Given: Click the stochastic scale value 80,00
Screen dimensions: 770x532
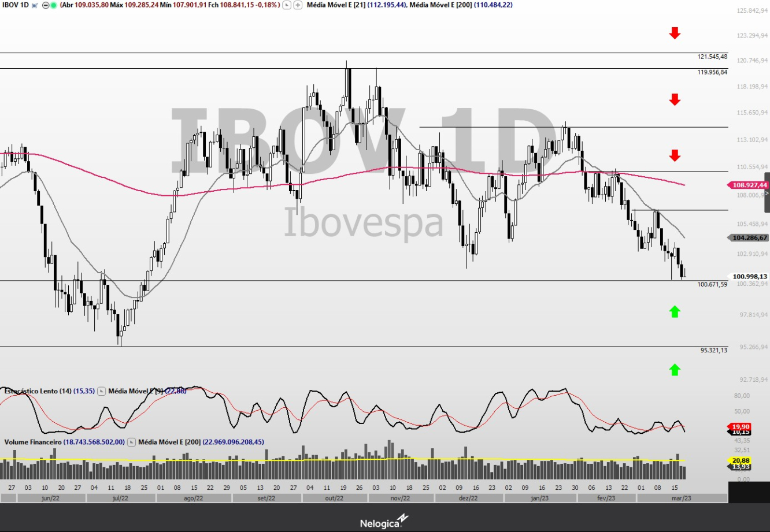Looking at the screenshot, I should (742, 396).
